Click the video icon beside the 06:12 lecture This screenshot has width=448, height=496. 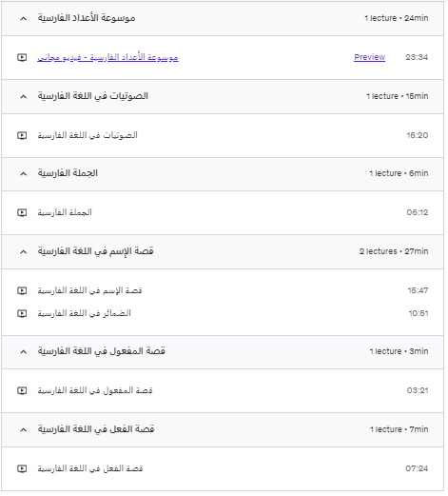click(x=22, y=212)
